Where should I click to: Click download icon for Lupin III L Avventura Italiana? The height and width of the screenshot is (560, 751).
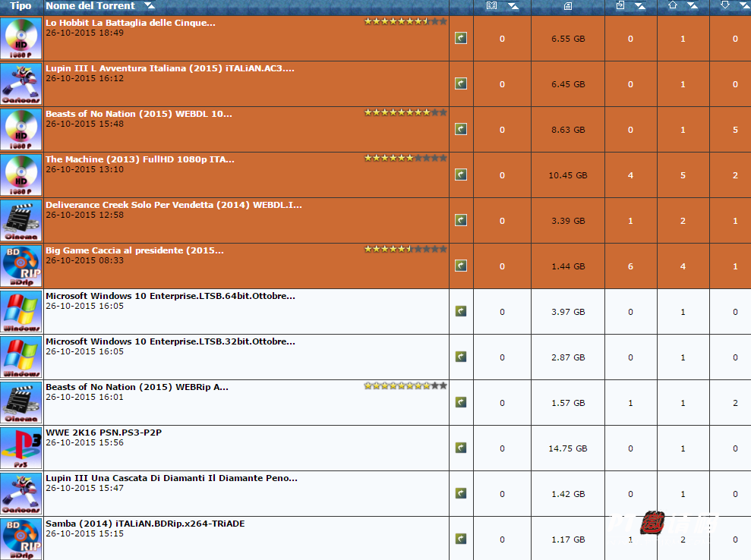point(461,83)
